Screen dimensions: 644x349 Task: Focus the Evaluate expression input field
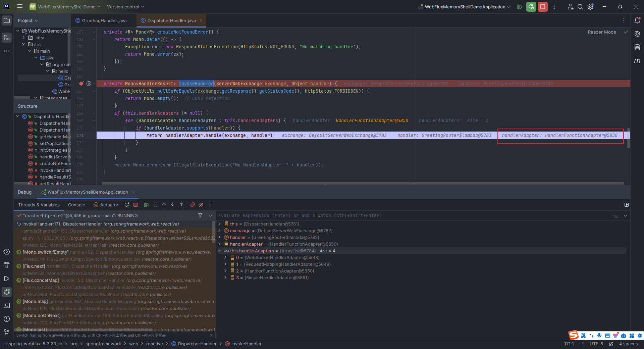tap(414, 215)
